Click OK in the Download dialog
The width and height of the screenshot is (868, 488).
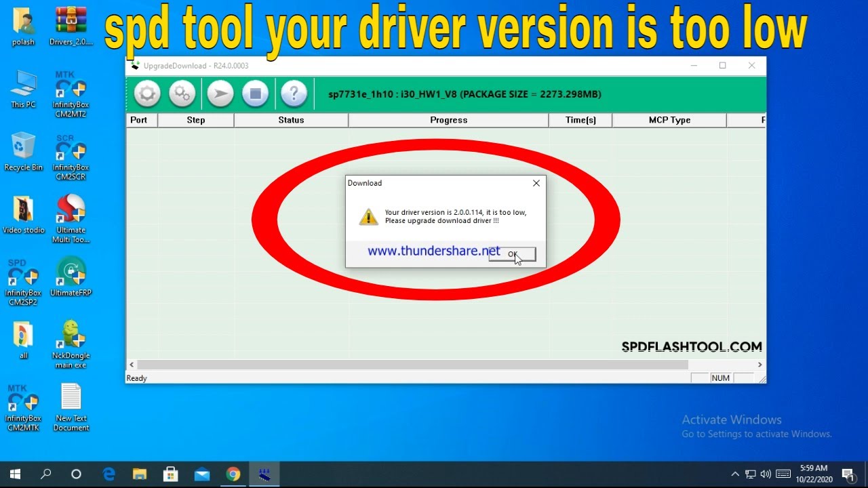(512, 254)
